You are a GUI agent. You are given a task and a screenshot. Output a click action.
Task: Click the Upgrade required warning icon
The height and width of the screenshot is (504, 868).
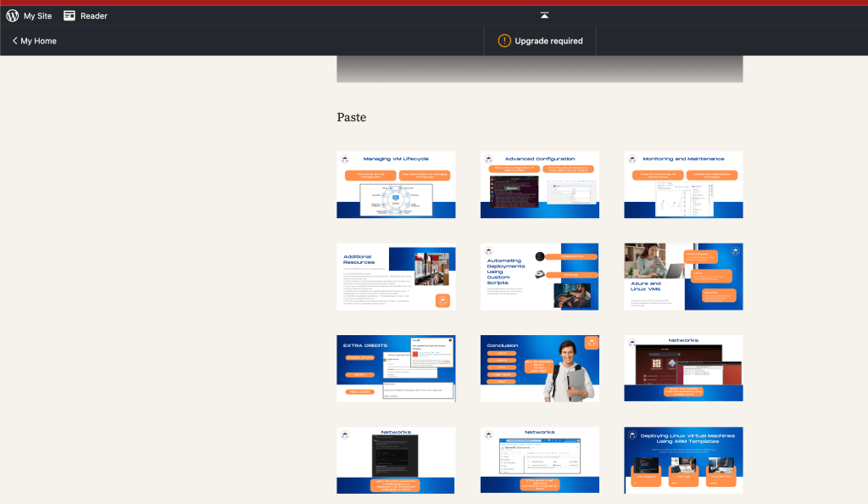pyautogui.click(x=504, y=41)
